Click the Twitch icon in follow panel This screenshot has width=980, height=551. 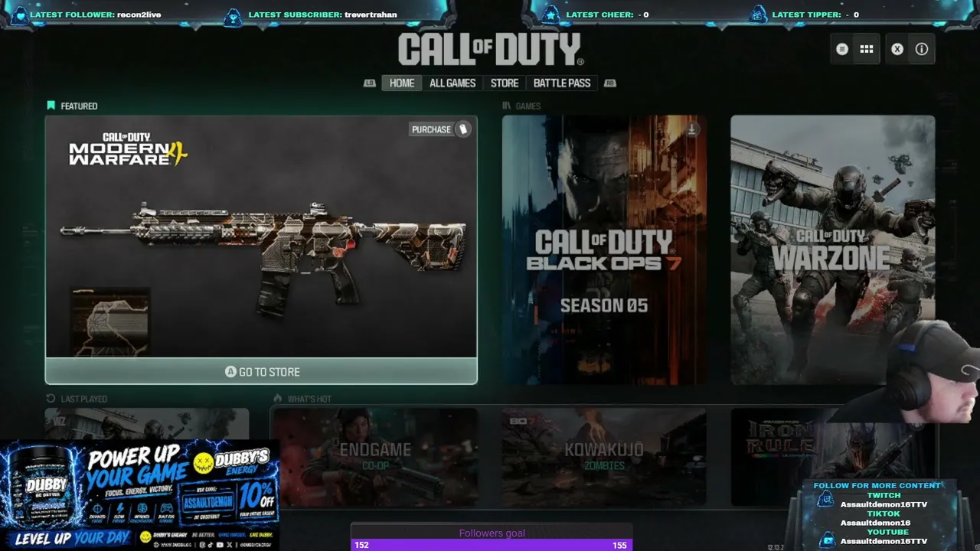pyautogui.click(x=825, y=500)
